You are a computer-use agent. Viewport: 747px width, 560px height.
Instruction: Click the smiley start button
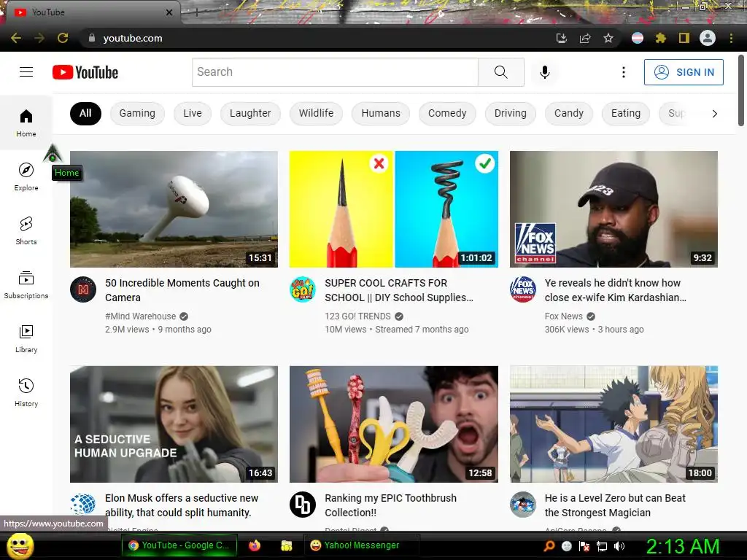20,545
